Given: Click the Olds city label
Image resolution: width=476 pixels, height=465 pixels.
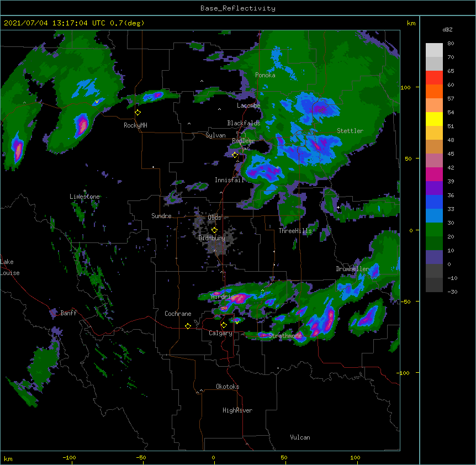Looking at the screenshot, I should click(x=214, y=218).
